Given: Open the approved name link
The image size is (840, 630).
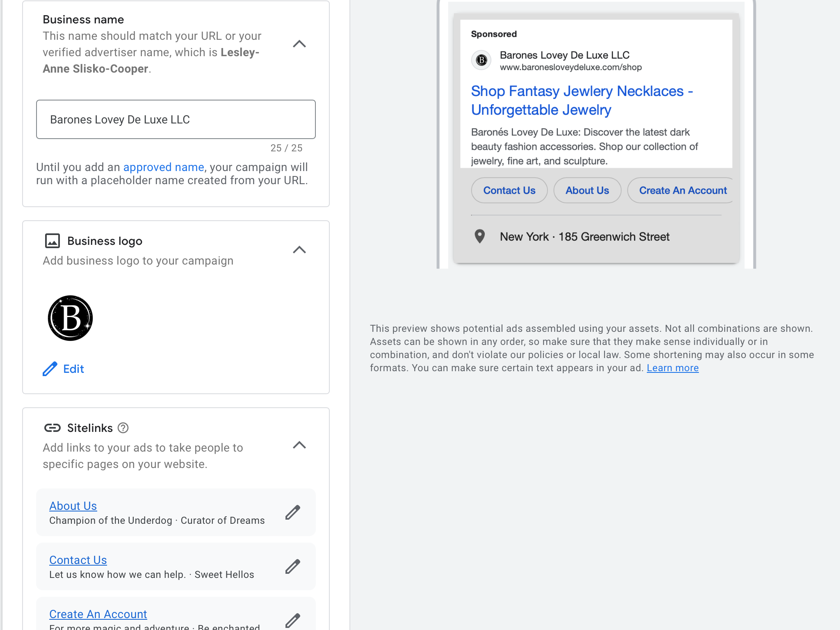Looking at the screenshot, I should 163,167.
